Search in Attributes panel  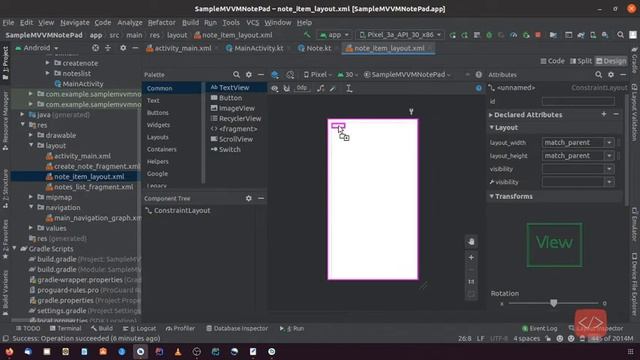click(598, 75)
